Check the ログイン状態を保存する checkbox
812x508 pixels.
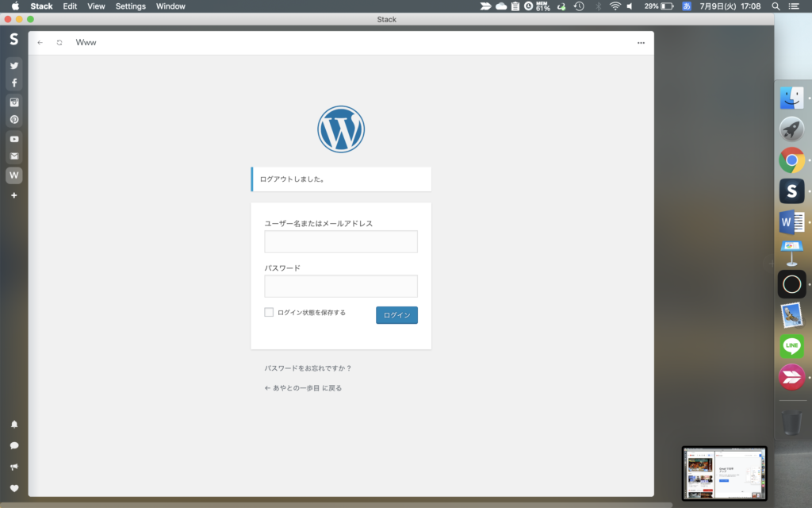tap(269, 312)
